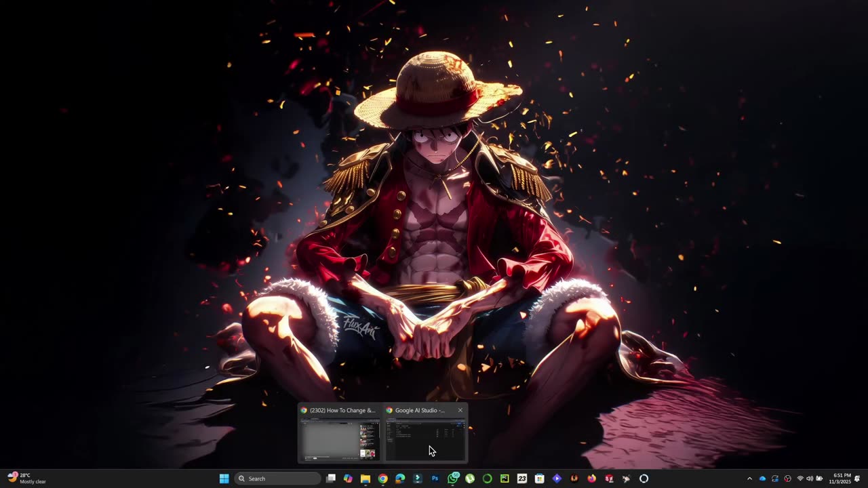Open the calendar app showing 23
Viewport: 868px width, 488px height.
(522, 479)
